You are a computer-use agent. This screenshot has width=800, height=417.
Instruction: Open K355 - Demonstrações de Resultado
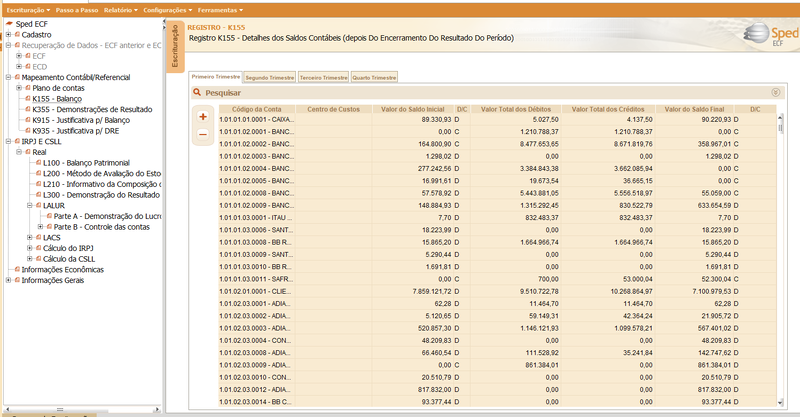[92, 109]
